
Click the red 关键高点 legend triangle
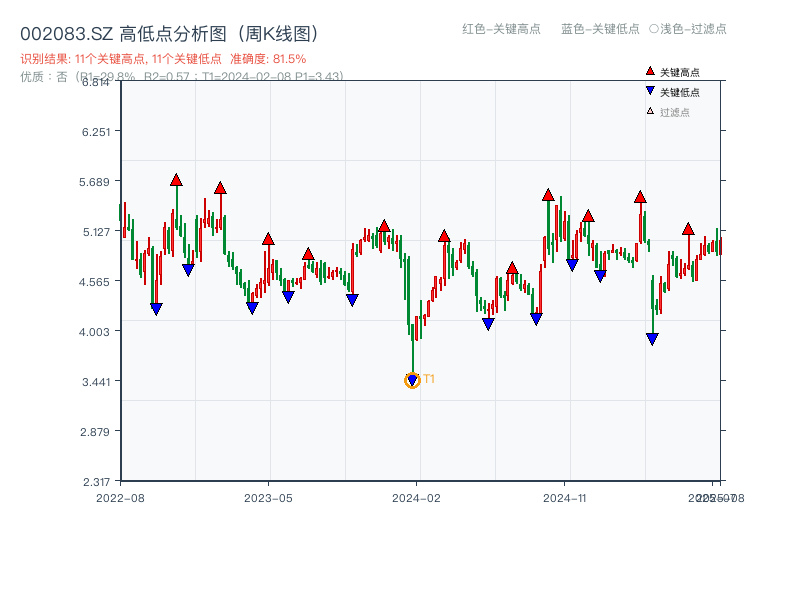coord(650,72)
